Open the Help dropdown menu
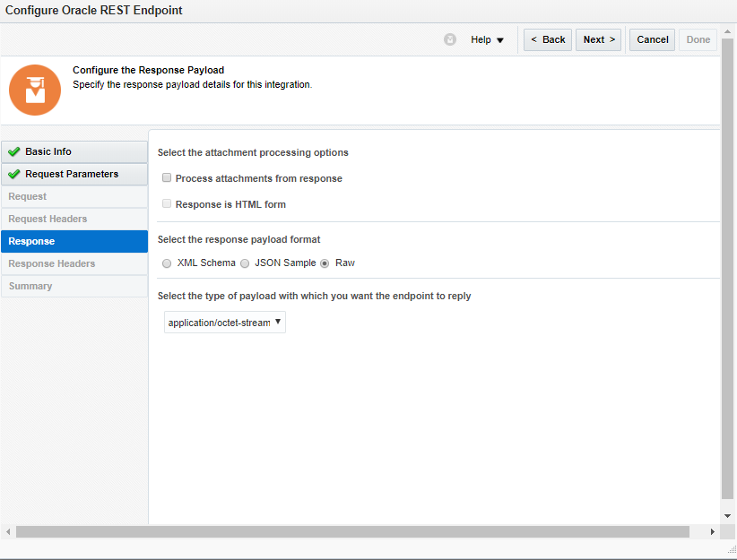This screenshot has width=737, height=560. point(487,39)
